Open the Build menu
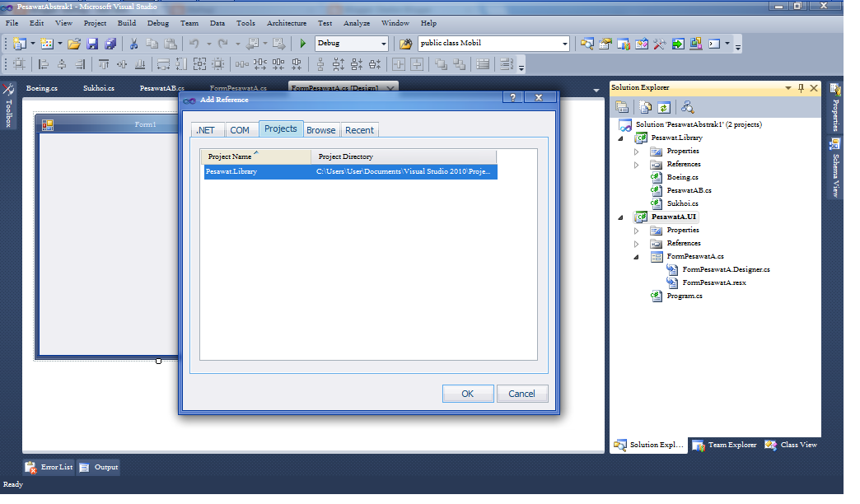The width and height of the screenshot is (860, 504). click(x=127, y=23)
